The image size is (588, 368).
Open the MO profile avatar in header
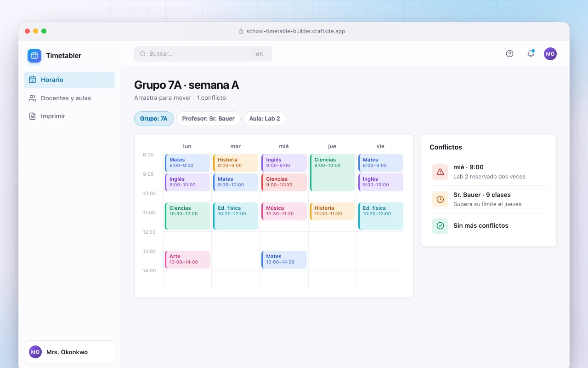point(550,54)
